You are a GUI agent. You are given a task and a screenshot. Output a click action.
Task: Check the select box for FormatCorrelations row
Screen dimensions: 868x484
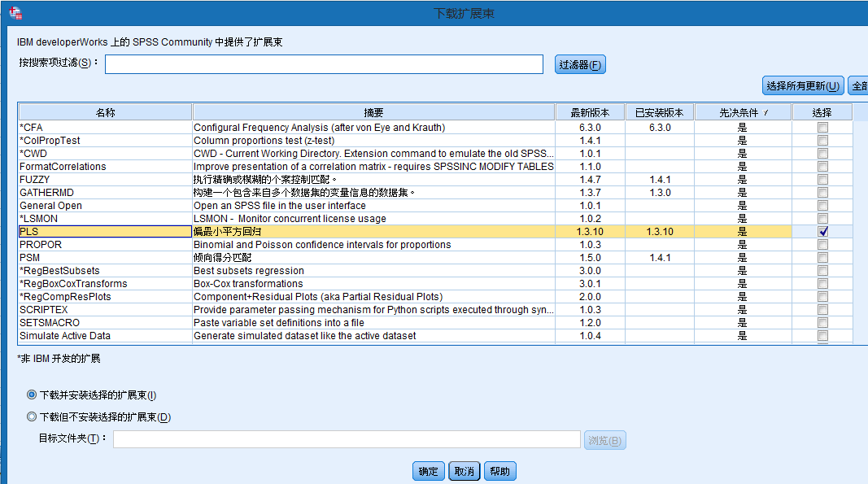pyautogui.click(x=822, y=167)
